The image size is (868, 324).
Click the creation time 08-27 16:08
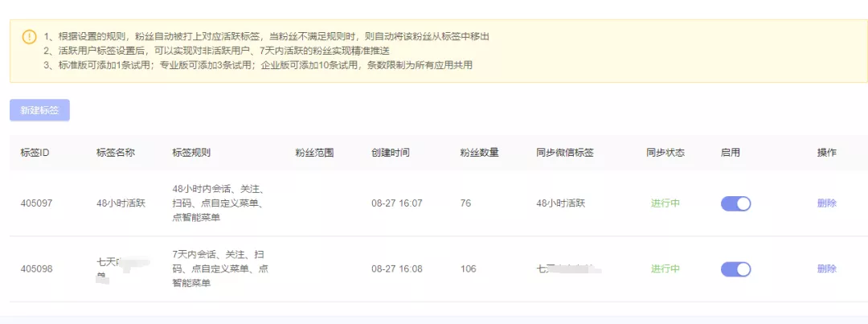[397, 269]
